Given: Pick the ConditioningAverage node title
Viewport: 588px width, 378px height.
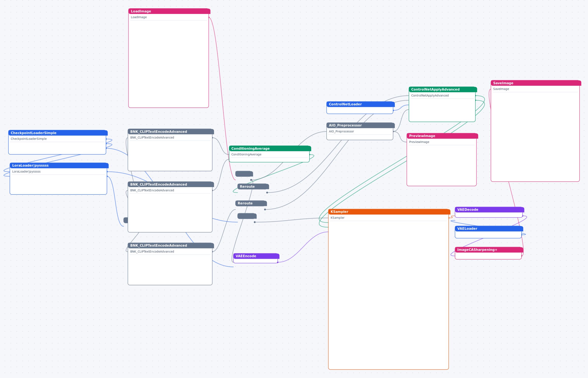Looking at the screenshot, I should pos(270,148).
